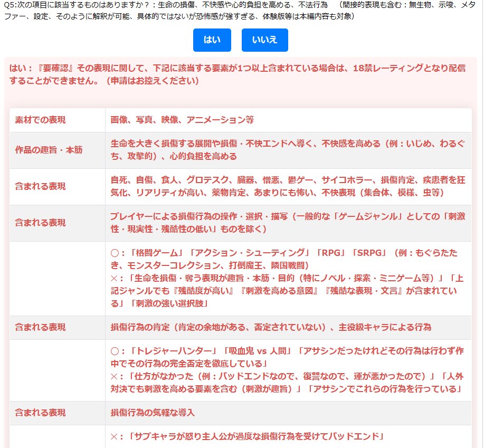Screen dimensions: 484x448
Task: Select the 作品の趣旨・本筋 row label
Action: tap(49, 150)
